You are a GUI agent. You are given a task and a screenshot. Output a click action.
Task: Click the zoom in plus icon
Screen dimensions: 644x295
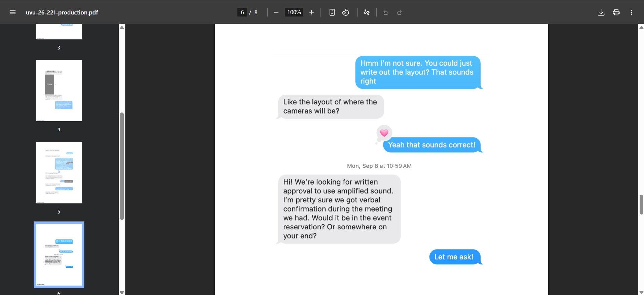coord(311,12)
